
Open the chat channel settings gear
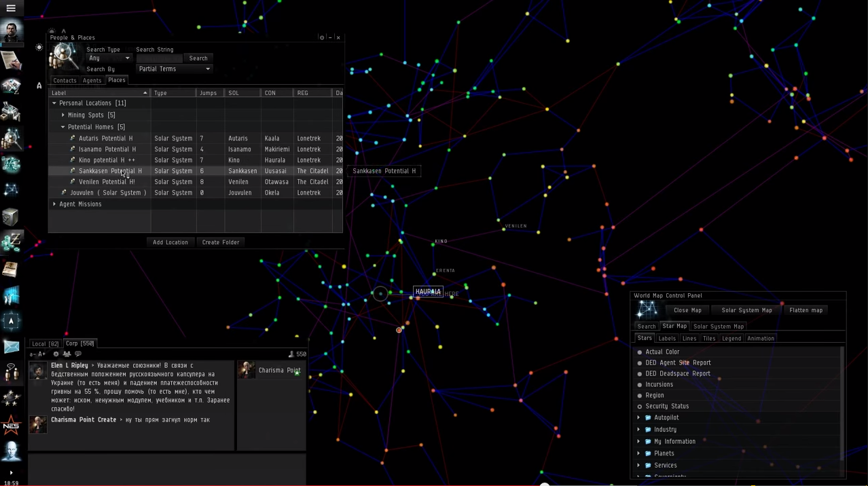tap(56, 354)
